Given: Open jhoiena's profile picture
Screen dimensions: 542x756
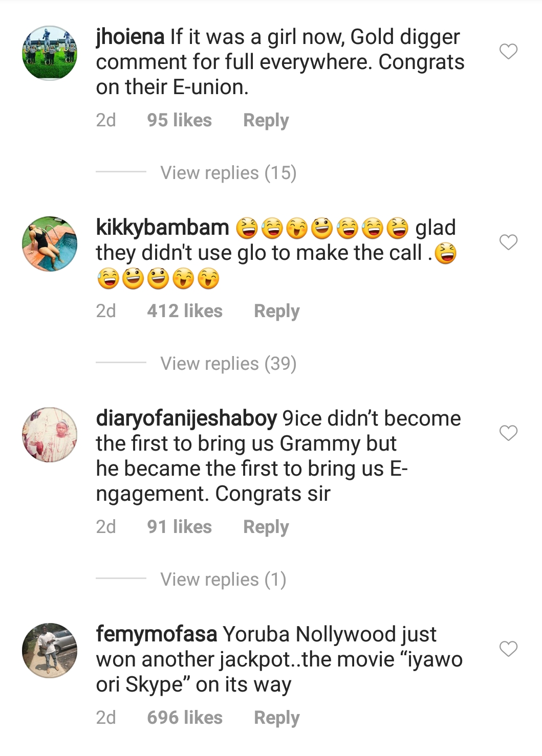Looking at the screenshot, I should tap(50, 53).
